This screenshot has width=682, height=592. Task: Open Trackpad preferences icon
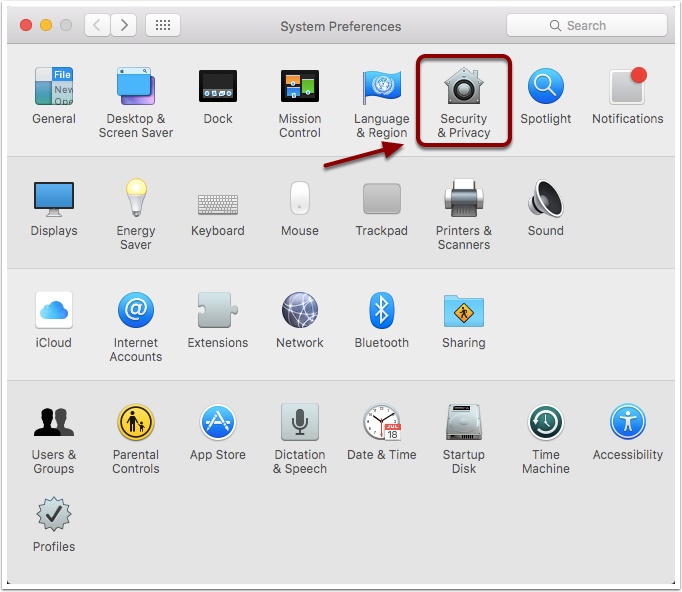381,198
